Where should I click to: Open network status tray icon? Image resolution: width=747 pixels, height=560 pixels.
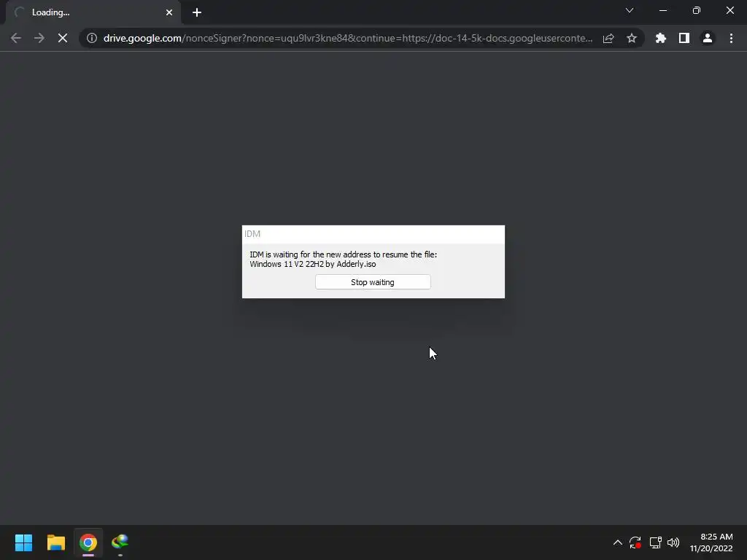pyautogui.click(x=656, y=542)
